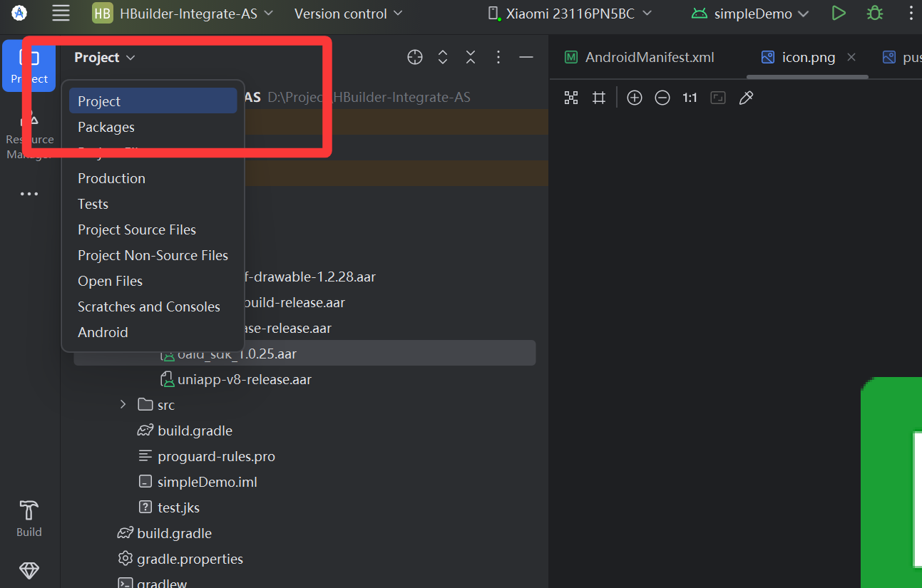Choose Open Files view

tap(153, 281)
